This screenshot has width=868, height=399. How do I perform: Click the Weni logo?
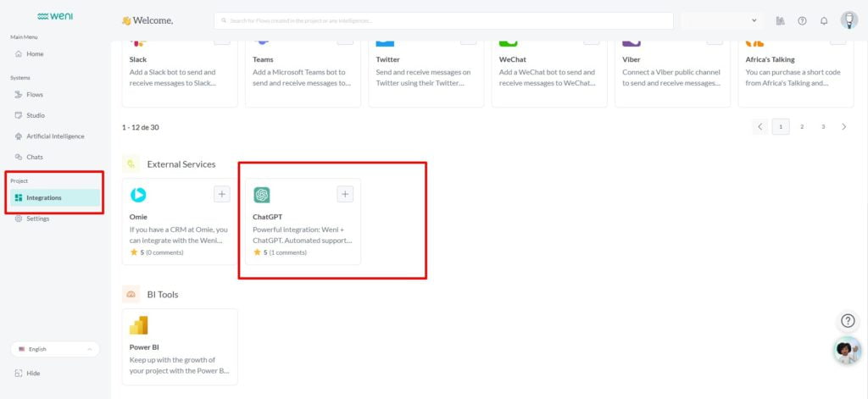pos(55,16)
